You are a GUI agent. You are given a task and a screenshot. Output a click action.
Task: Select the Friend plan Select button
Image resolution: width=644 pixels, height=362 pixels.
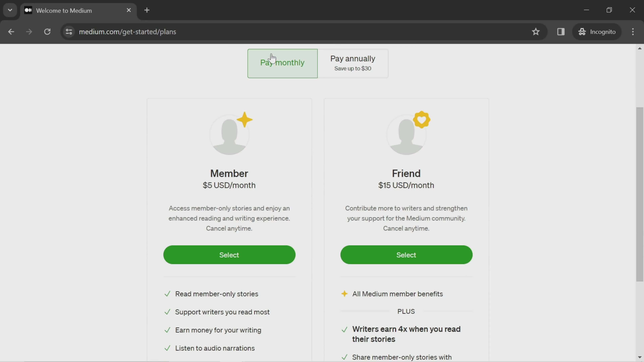point(406,255)
